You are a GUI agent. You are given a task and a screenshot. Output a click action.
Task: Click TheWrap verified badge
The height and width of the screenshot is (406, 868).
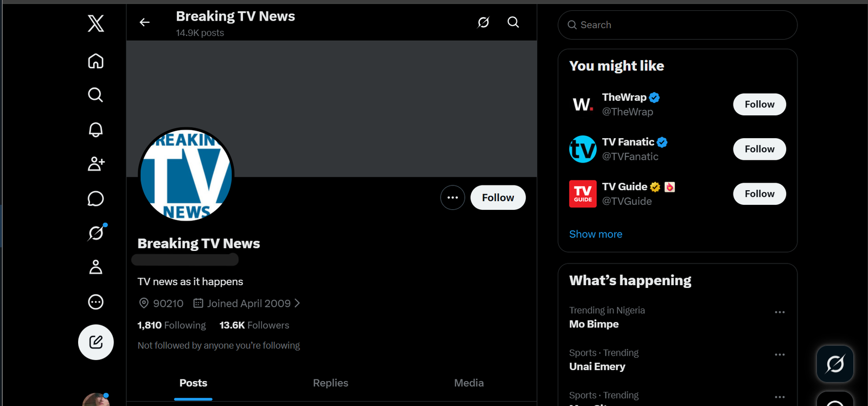654,98
